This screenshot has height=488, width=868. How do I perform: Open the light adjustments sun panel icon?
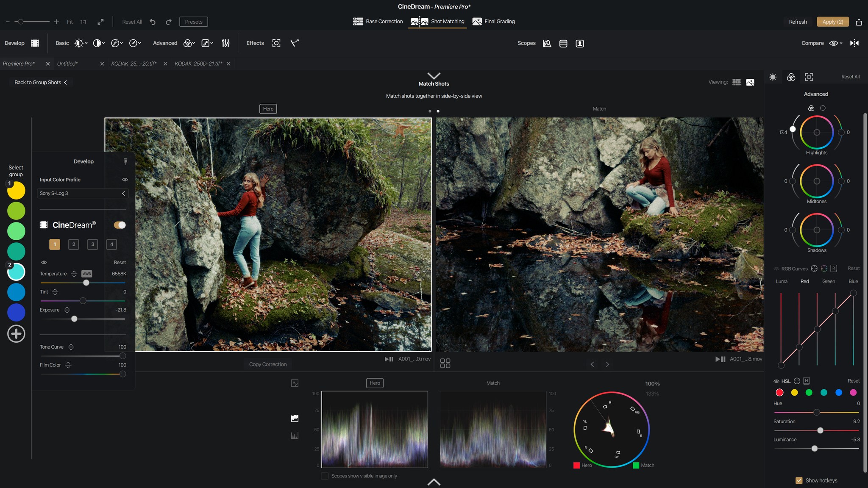tap(773, 77)
